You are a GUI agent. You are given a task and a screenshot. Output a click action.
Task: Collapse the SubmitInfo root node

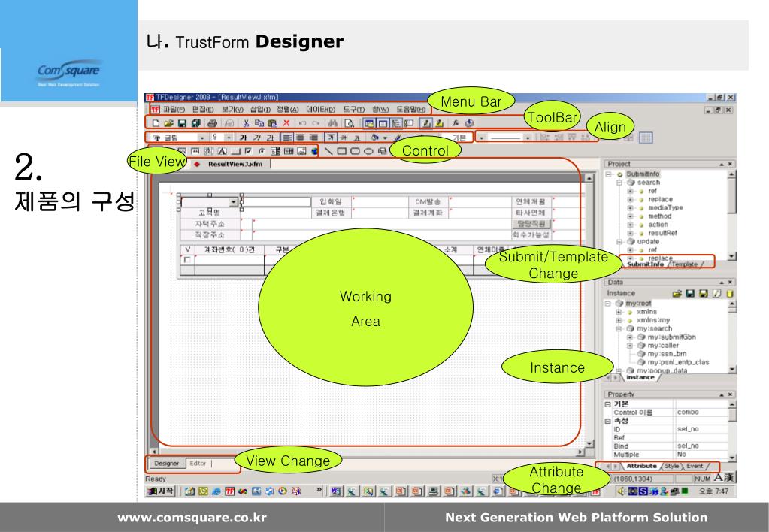click(x=609, y=174)
